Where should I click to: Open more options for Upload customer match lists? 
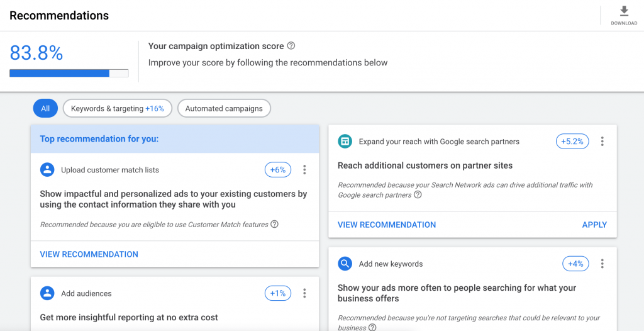click(x=304, y=170)
